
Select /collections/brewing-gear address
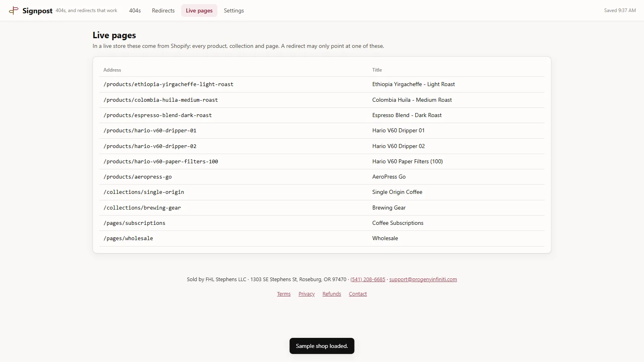[142, 208]
